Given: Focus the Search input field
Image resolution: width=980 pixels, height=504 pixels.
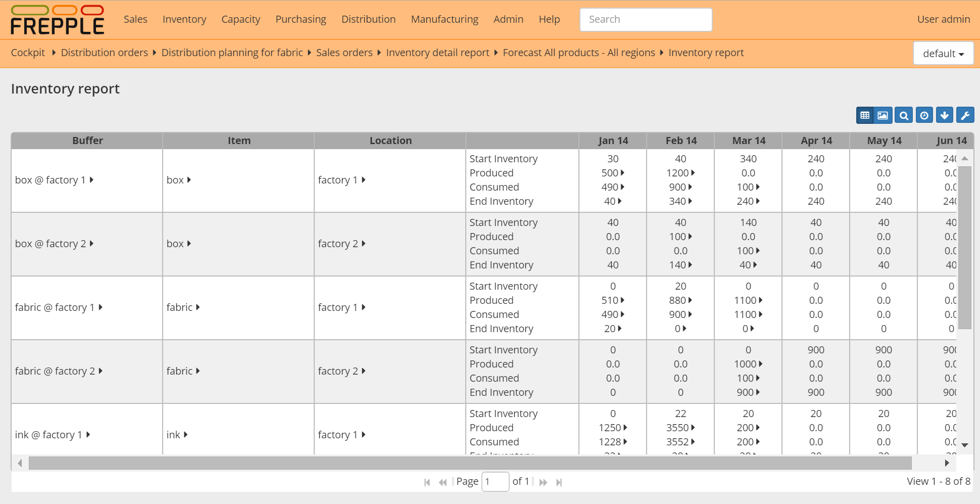Looking at the screenshot, I should 646,20.
